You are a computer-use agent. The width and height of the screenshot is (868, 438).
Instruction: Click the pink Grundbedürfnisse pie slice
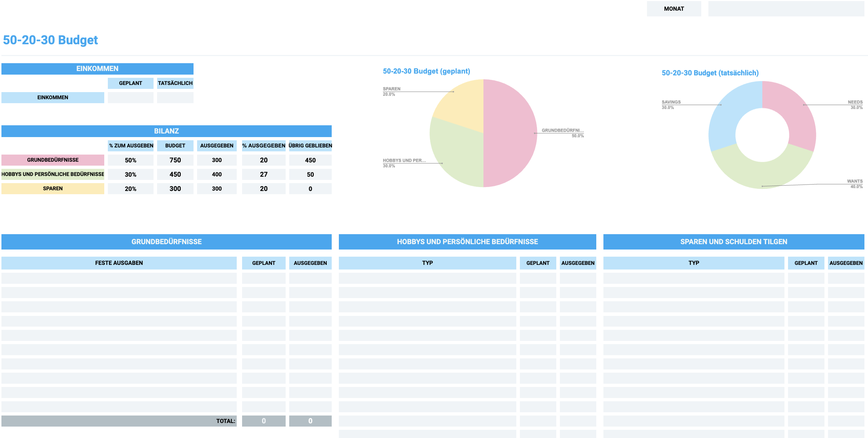[511, 133]
